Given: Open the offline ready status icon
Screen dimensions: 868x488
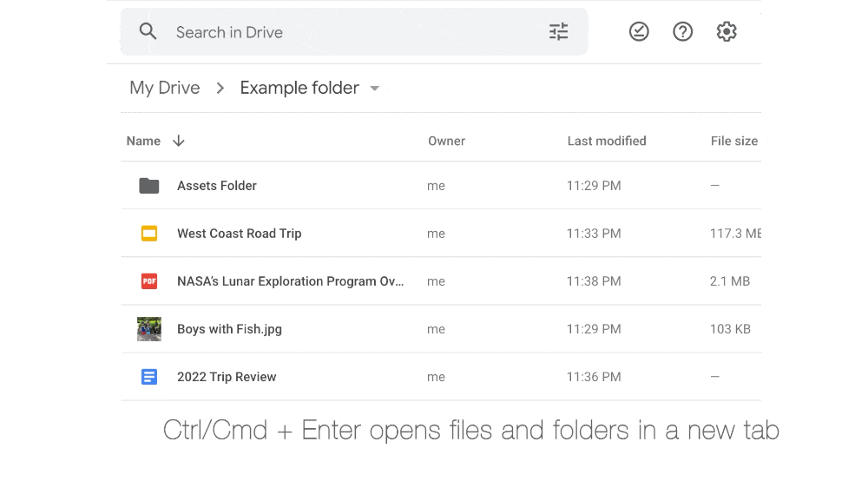Looking at the screenshot, I should 639,32.
